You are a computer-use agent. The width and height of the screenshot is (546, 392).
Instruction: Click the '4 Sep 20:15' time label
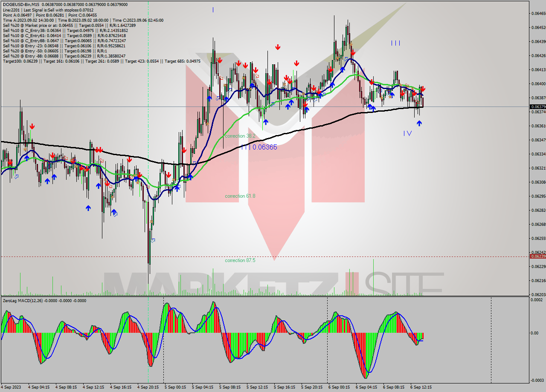click(148, 387)
